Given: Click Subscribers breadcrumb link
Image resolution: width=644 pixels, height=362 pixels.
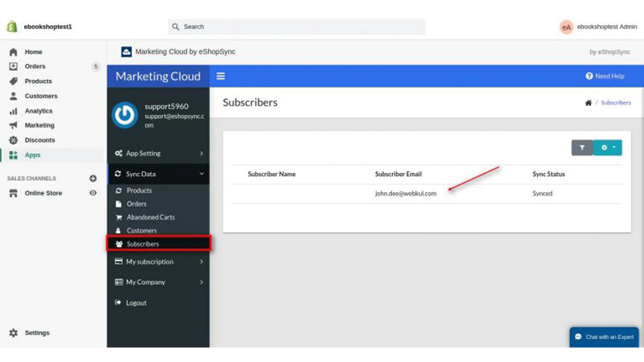Looking at the screenshot, I should click(x=616, y=103).
